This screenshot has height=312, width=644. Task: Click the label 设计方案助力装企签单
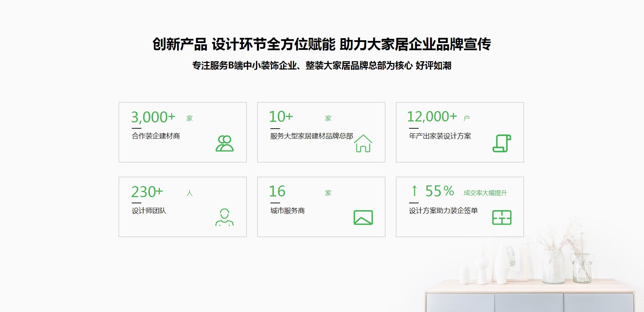[x=443, y=211]
